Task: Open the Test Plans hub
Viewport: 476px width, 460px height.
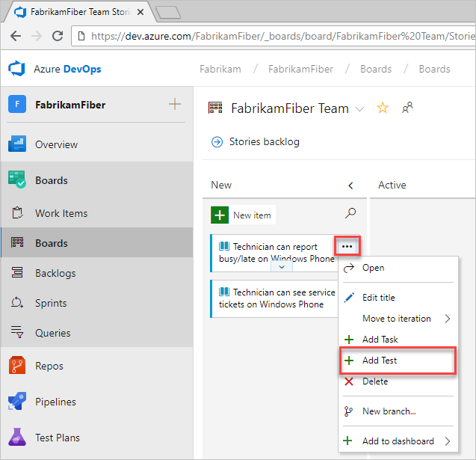Action: click(96, 438)
